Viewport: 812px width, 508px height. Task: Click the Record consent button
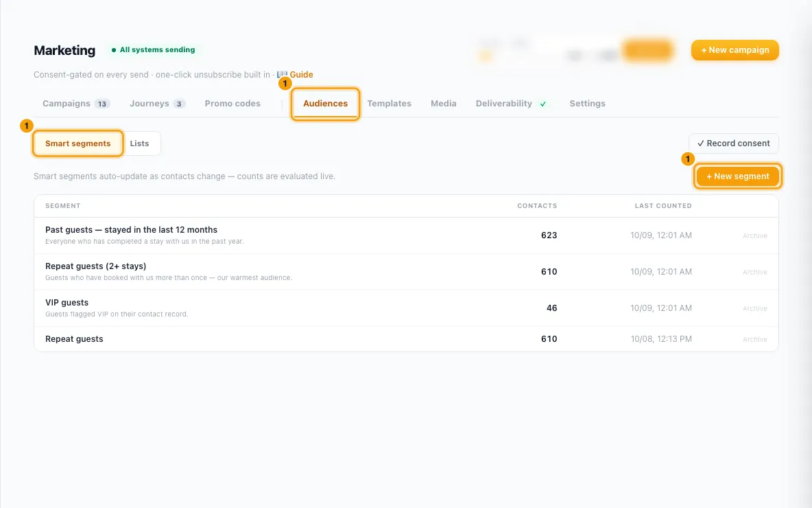pyautogui.click(x=733, y=143)
